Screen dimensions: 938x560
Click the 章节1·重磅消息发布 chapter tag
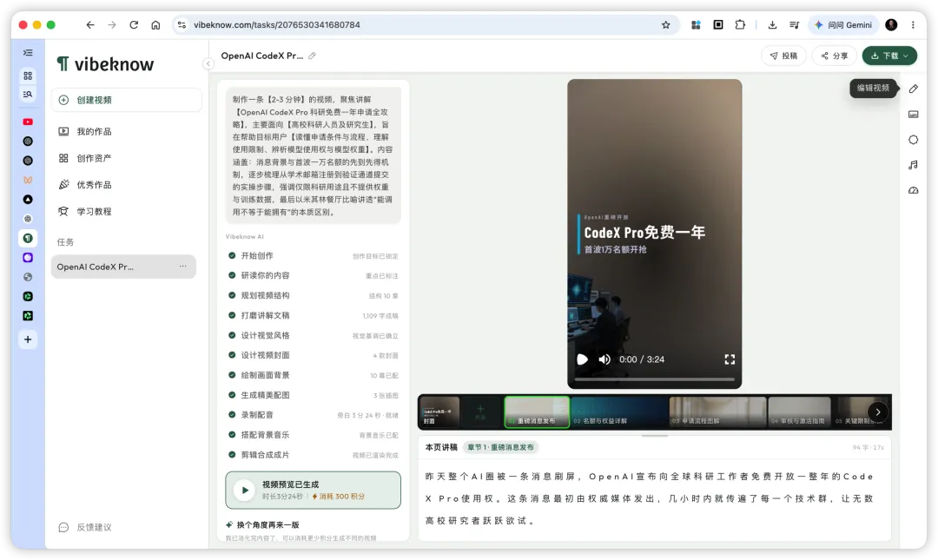[x=500, y=447]
